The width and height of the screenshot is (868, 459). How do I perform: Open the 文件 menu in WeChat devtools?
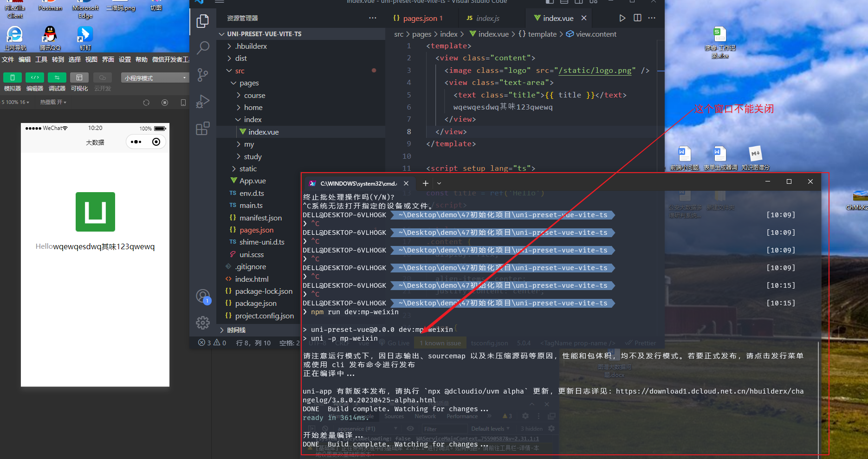(x=8, y=59)
